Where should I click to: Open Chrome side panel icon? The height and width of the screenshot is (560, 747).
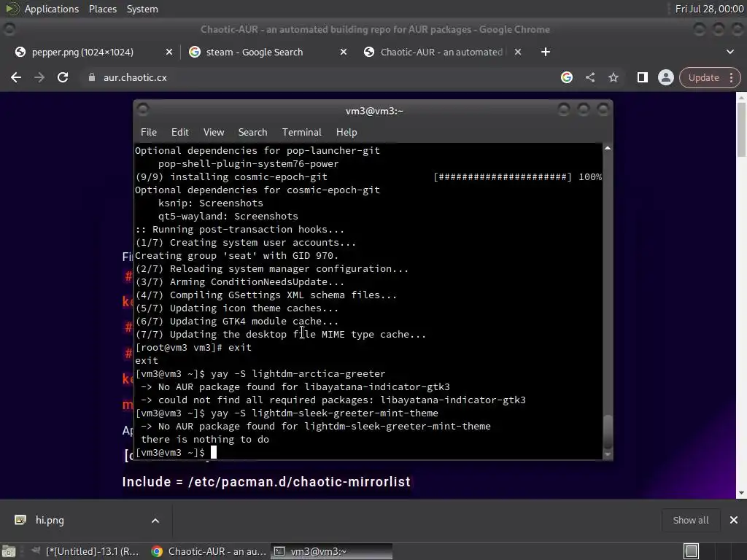pyautogui.click(x=642, y=77)
